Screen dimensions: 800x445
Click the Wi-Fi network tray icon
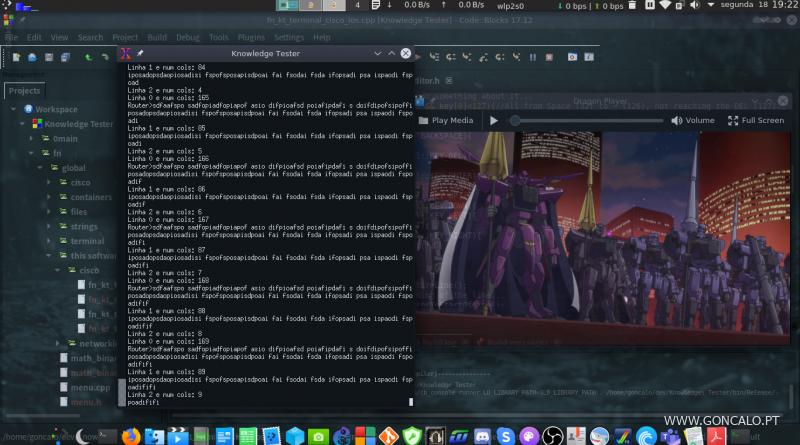tap(665, 6)
